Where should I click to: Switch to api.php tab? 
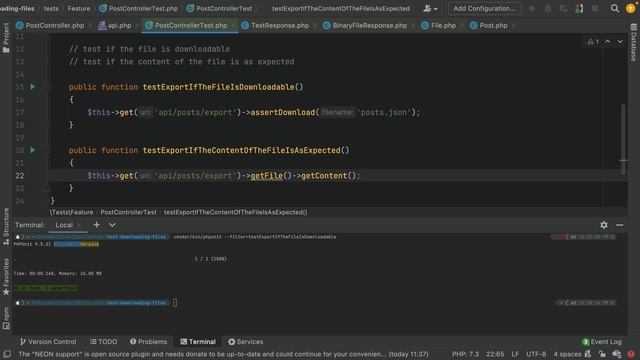coord(115,25)
